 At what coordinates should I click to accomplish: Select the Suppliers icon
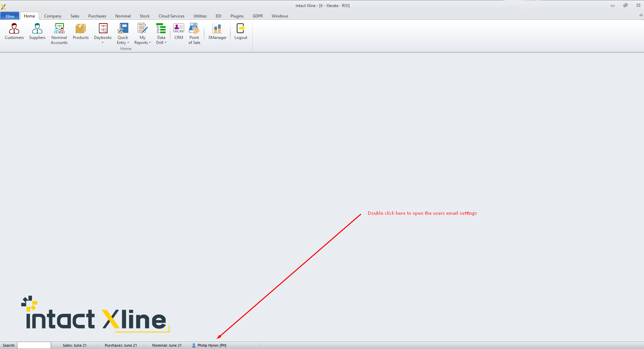(37, 32)
